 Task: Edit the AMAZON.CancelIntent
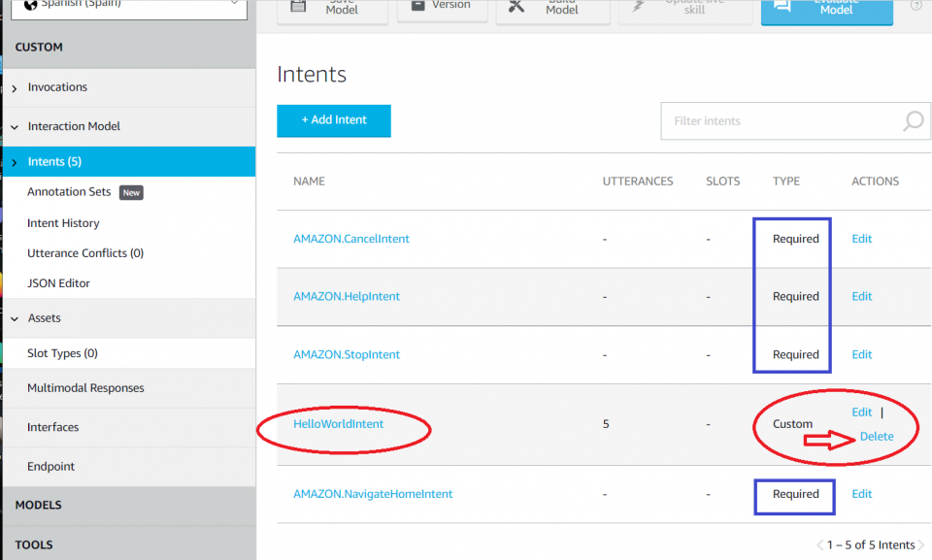click(x=861, y=239)
